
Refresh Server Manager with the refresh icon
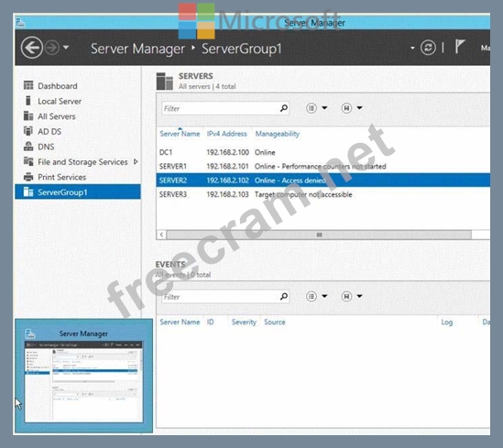[x=428, y=48]
